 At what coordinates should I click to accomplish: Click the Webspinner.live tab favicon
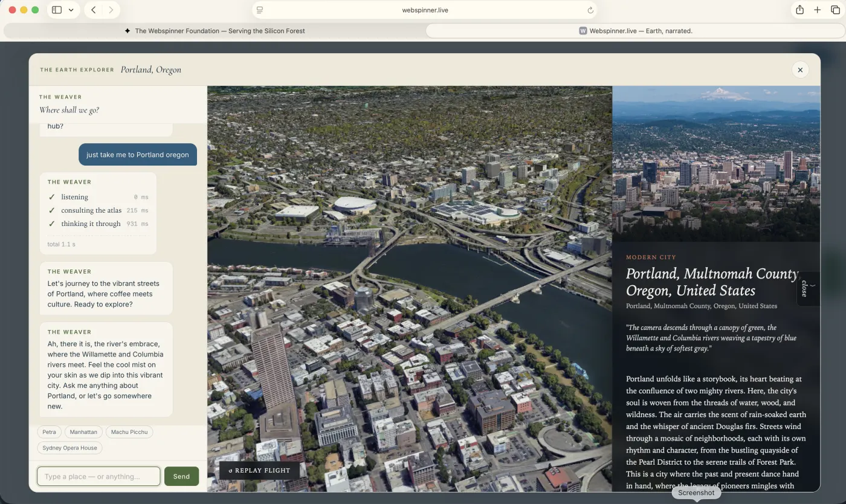point(583,31)
